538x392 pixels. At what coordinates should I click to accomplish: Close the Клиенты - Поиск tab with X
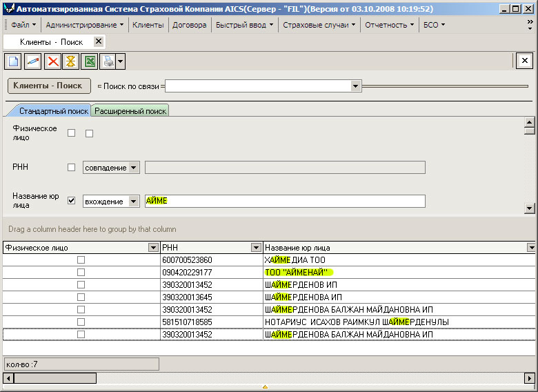[98, 41]
